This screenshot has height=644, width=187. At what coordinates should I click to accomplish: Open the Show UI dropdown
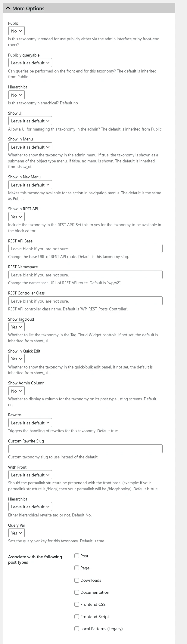pyautogui.click(x=30, y=121)
